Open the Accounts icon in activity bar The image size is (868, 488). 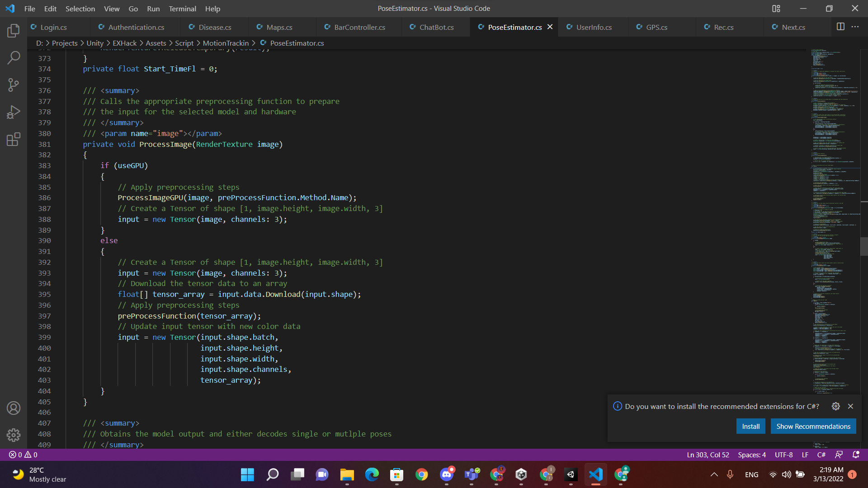point(14,408)
